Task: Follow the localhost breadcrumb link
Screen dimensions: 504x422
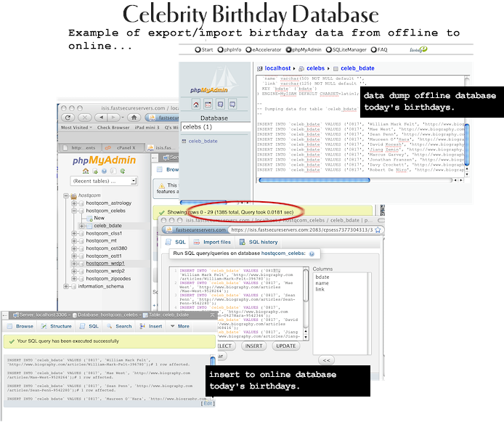Action: [x=277, y=68]
